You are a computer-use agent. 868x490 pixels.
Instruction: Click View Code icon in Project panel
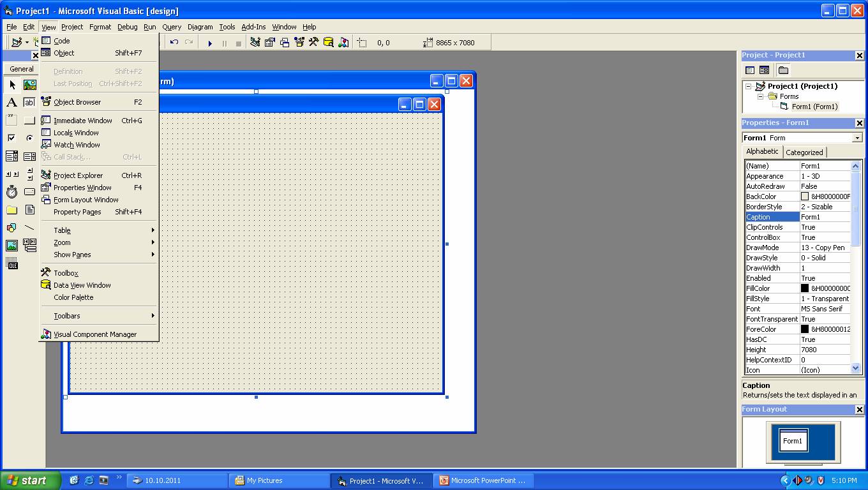[x=750, y=70]
